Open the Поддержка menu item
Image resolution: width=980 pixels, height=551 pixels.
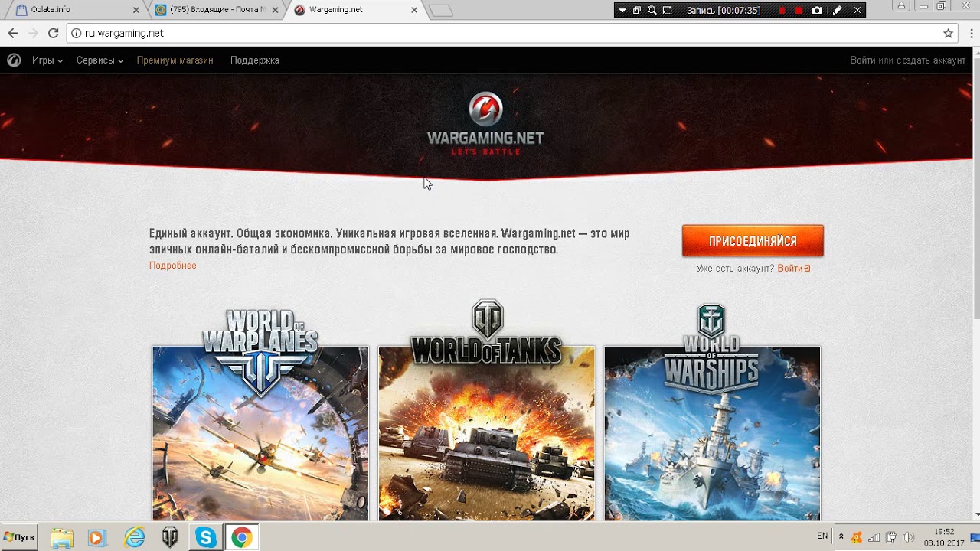(255, 60)
